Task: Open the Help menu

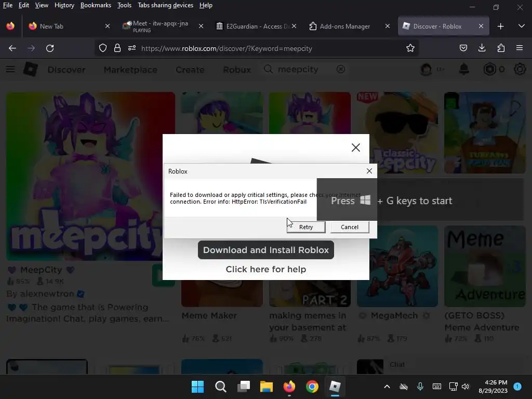Action: (x=206, y=5)
